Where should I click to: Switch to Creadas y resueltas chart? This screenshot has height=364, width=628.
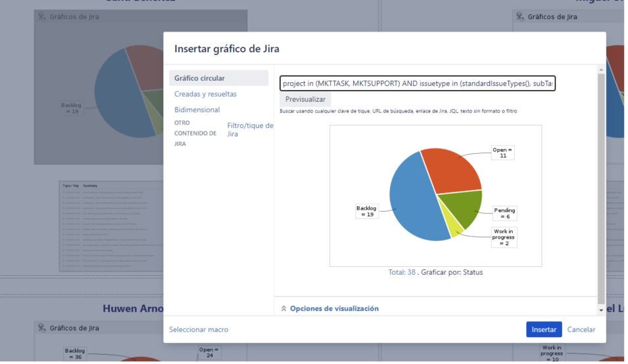(205, 94)
